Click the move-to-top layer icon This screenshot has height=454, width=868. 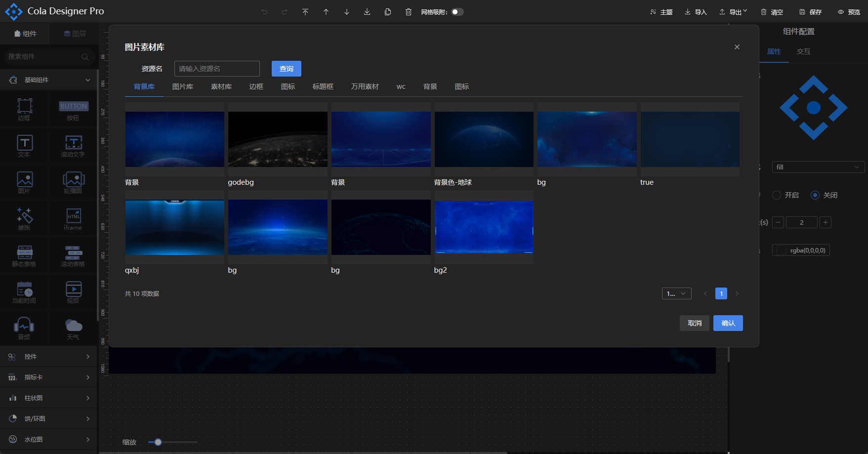click(305, 12)
